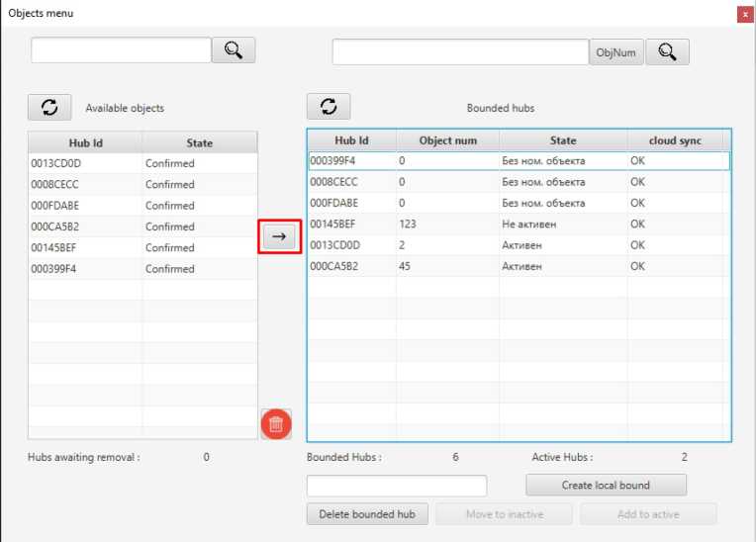Click the input field beside Create local bound
756x542 pixels.
[397, 486]
